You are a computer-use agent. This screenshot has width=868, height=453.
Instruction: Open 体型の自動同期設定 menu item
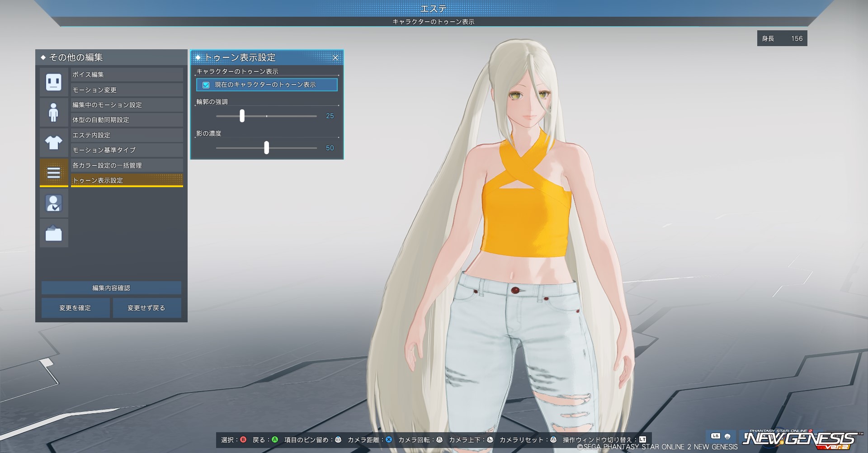(127, 120)
